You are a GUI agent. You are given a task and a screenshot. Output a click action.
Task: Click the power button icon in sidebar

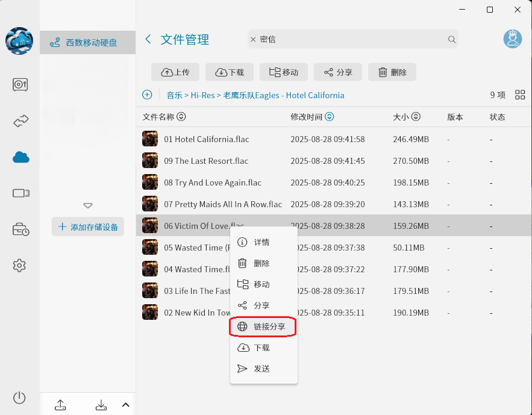click(19, 398)
